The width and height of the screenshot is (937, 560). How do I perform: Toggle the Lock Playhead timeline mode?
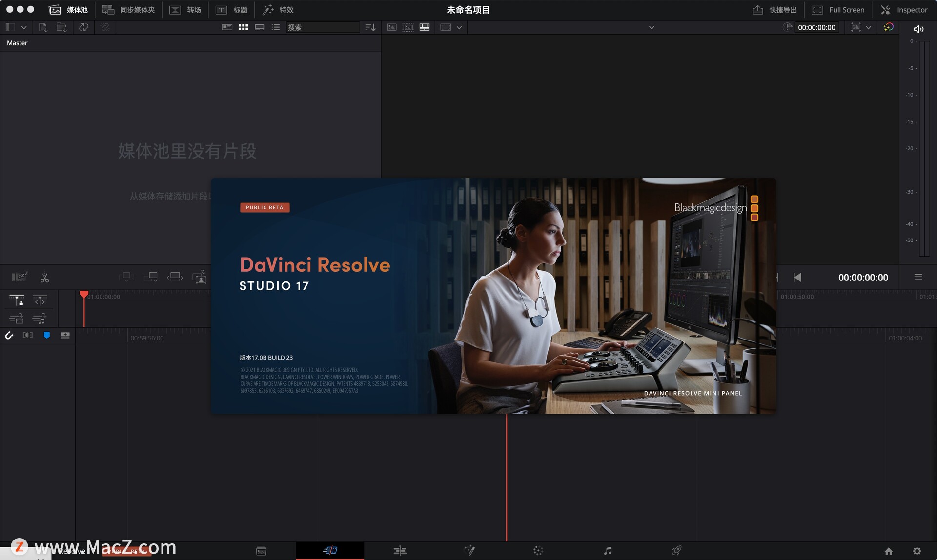(x=17, y=300)
